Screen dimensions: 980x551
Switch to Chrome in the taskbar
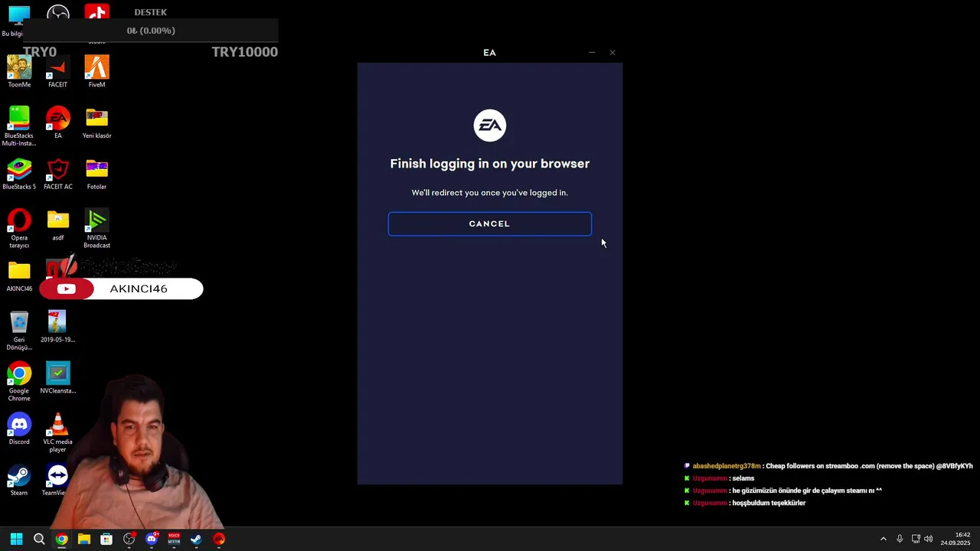[x=61, y=539]
